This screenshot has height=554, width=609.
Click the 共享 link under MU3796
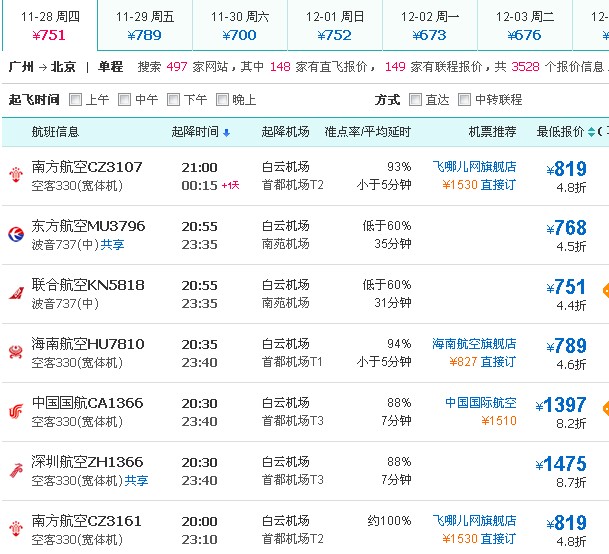[x=112, y=244]
